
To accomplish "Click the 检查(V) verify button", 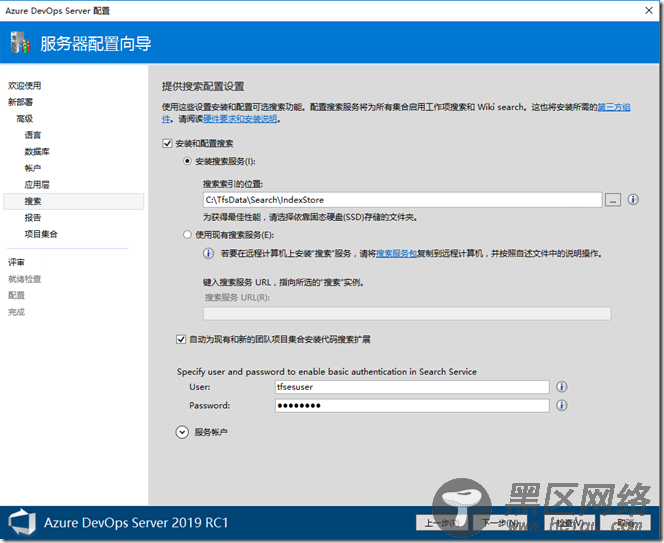I will point(570,523).
